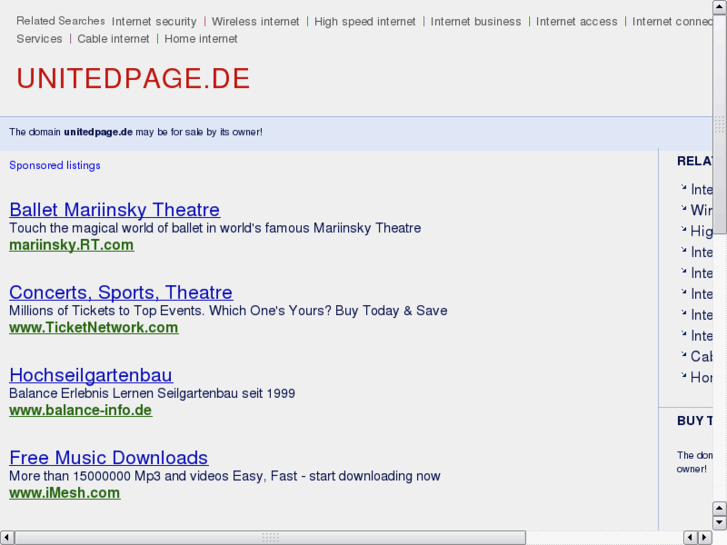727x545 pixels.
Task: Open Concerts, Sports, Theatre listing
Action: point(121,292)
